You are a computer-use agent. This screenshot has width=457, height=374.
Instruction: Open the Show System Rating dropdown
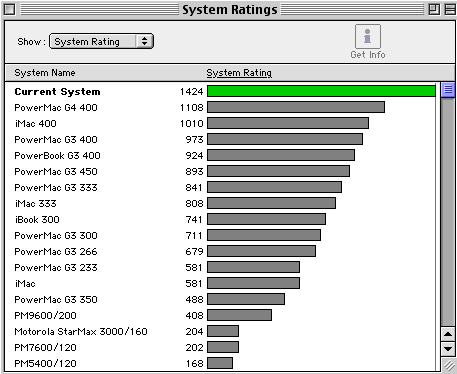pyautogui.click(x=101, y=41)
